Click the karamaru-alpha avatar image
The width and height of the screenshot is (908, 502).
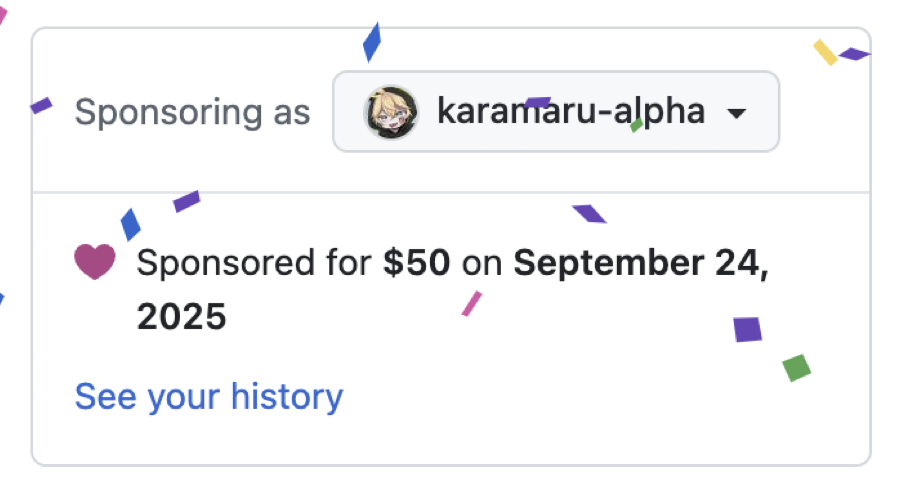click(x=391, y=112)
